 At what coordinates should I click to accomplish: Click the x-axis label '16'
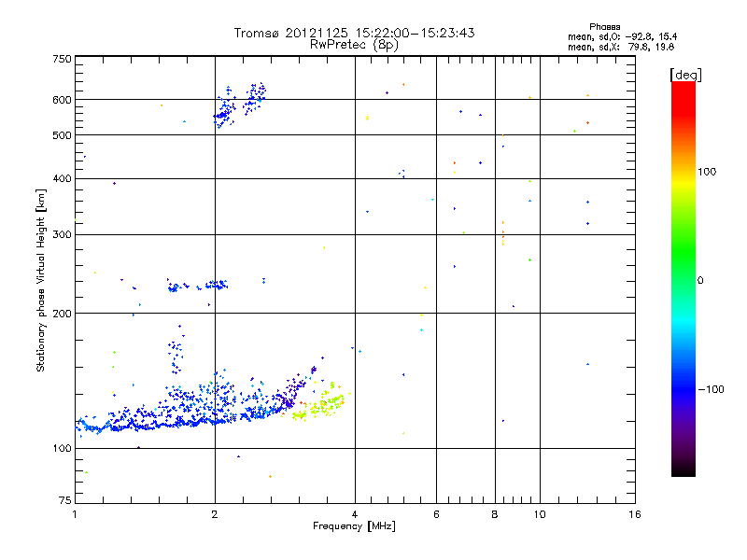click(635, 514)
